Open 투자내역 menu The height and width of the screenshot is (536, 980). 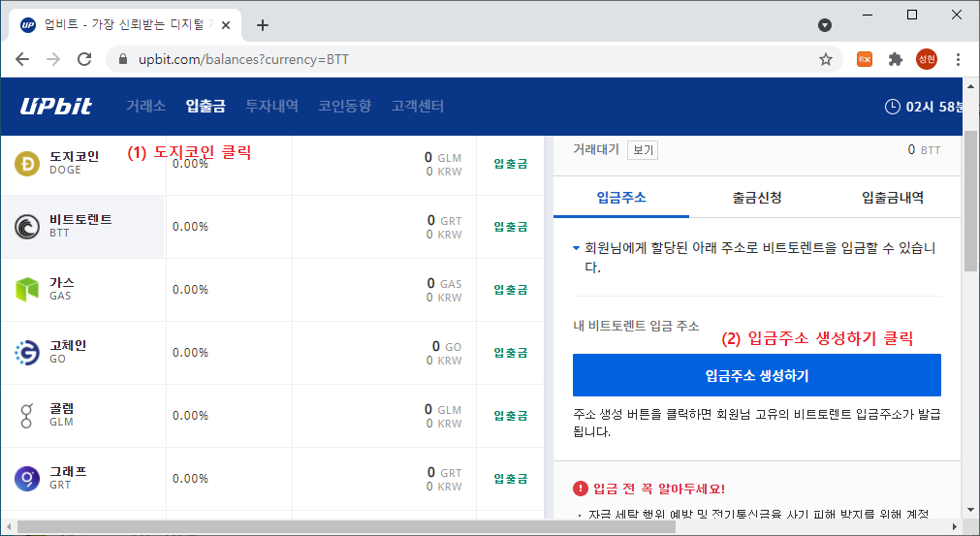pyautogui.click(x=271, y=107)
